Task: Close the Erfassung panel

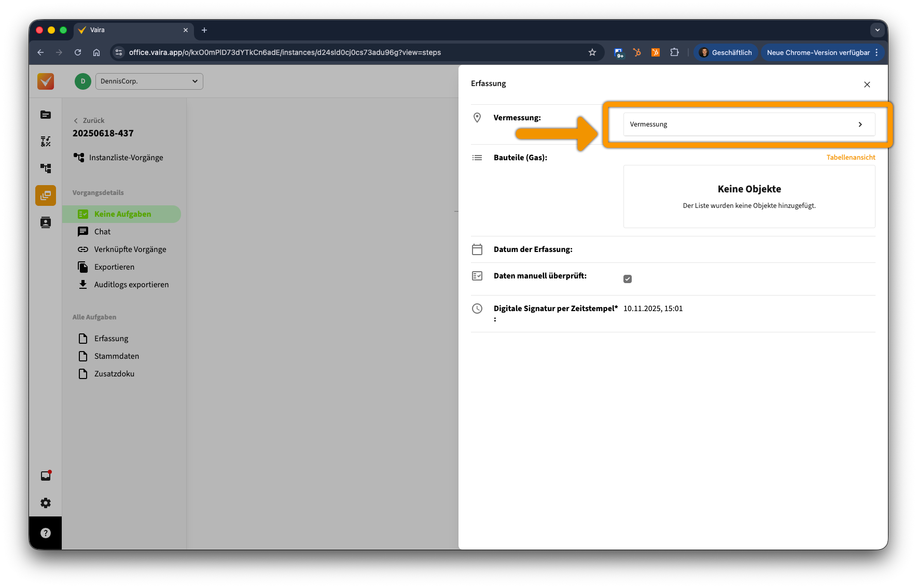Action: [867, 85]
